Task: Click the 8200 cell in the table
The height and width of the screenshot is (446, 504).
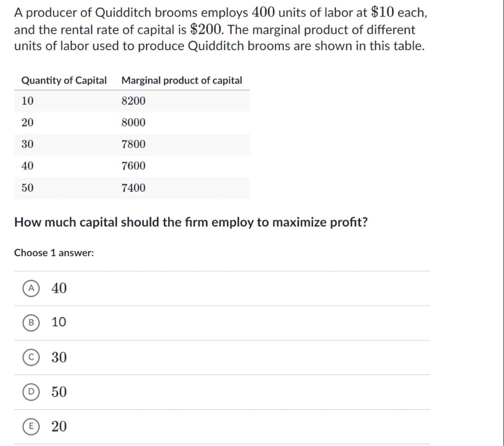Action: [133, 101]
